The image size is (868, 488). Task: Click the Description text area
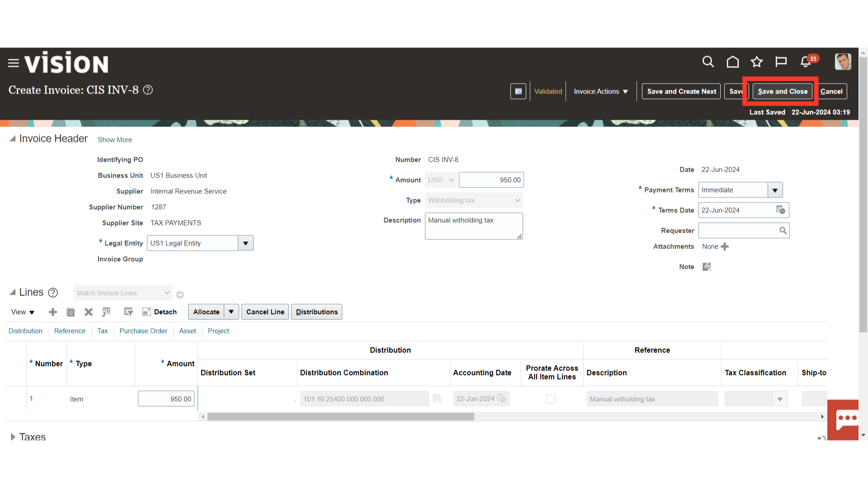(x=474, y=226)
